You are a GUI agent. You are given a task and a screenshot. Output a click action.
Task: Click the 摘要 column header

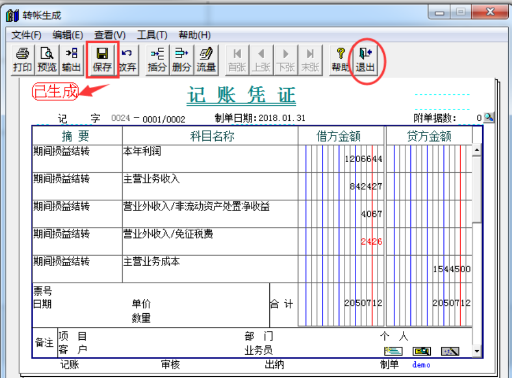tap(76, 136)
